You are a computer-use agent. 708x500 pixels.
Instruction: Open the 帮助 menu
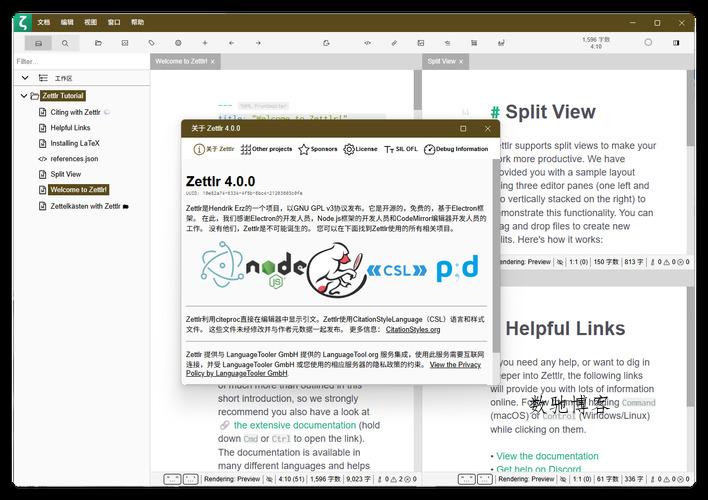(138, 22)
